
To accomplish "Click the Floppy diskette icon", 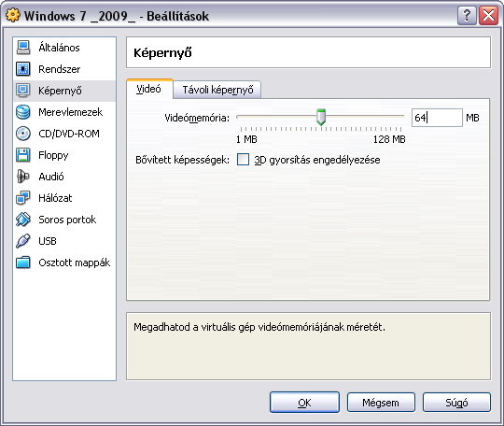I will 23,155.
